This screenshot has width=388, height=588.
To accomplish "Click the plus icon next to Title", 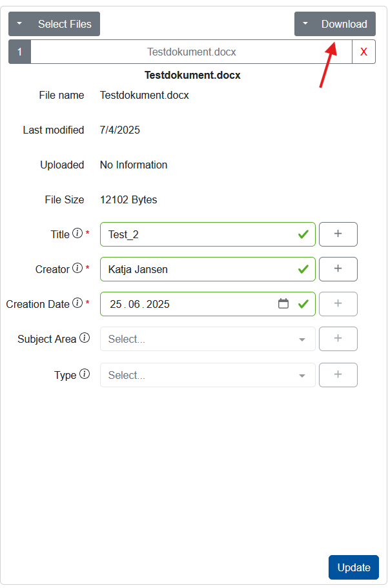I will [338, 234].
